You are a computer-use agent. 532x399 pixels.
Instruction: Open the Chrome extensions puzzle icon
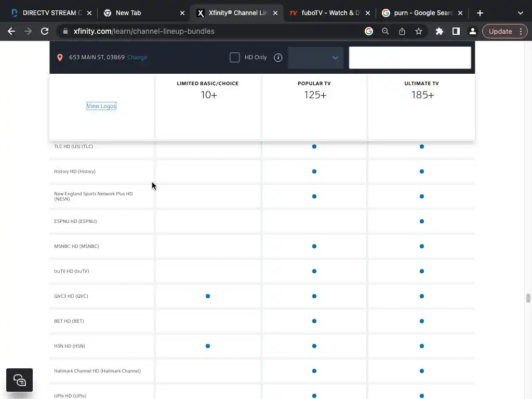(440, 31)
